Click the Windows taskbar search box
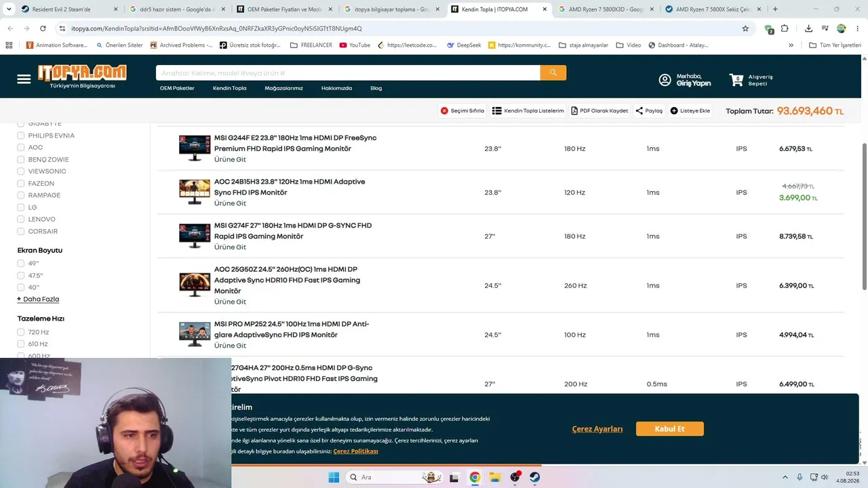The width and height of the screenshot is (868, 488). coord(395,477)
